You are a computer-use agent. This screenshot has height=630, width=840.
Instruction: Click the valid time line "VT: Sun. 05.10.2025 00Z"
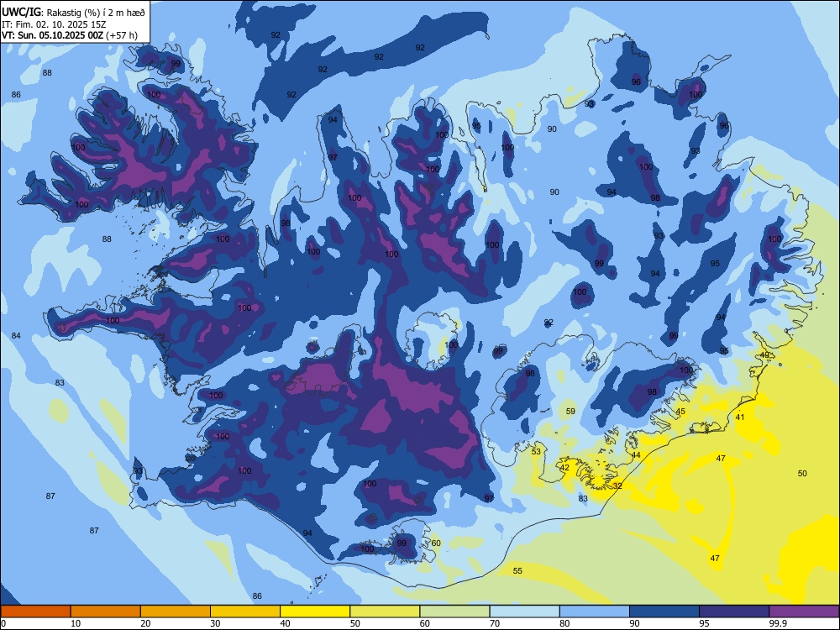(53, 35)
